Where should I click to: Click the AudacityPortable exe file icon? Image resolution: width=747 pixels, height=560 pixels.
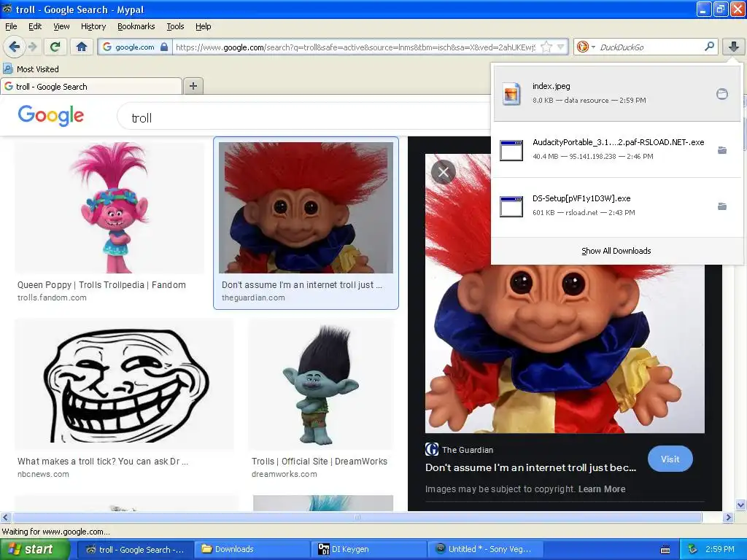pyautogui.click(x=511, y=150)
